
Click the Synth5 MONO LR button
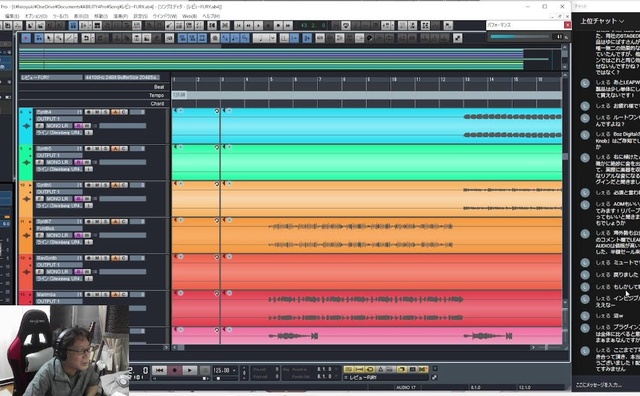coord(58,162)
